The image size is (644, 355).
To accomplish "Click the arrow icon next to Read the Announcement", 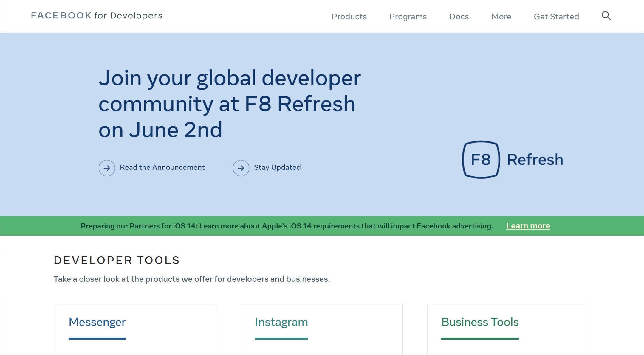I will [107, 167].
